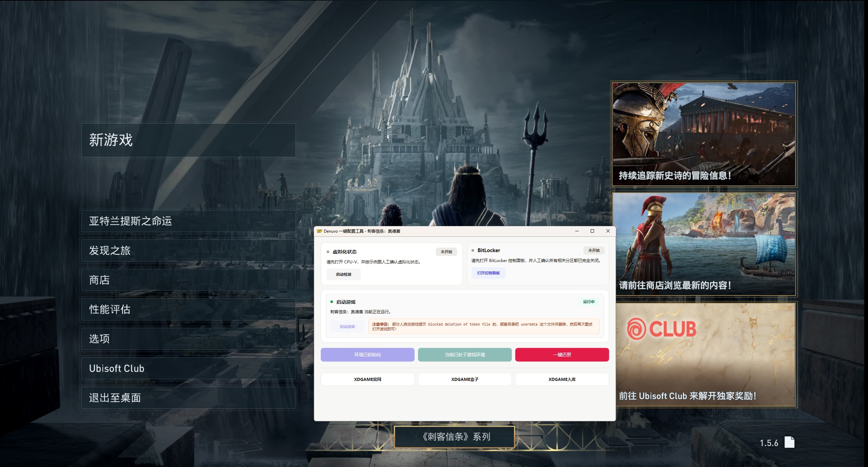
Task: Open the BitLocker 打开控制面板 link
Action: pyautogui.click(x=488, y=273)
